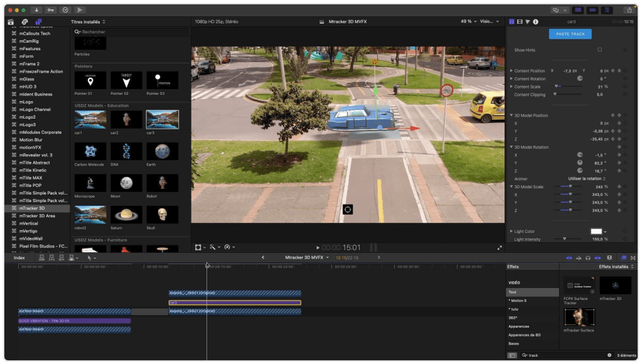Open the Photos and Audio sidebar icon
The image size is (642, 364).
(x=24, y=21)
